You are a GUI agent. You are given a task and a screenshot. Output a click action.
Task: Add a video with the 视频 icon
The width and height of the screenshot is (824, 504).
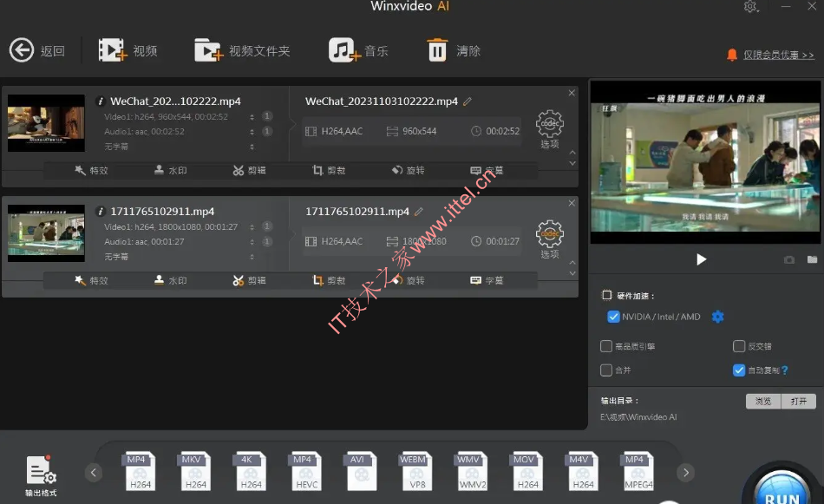112,50
